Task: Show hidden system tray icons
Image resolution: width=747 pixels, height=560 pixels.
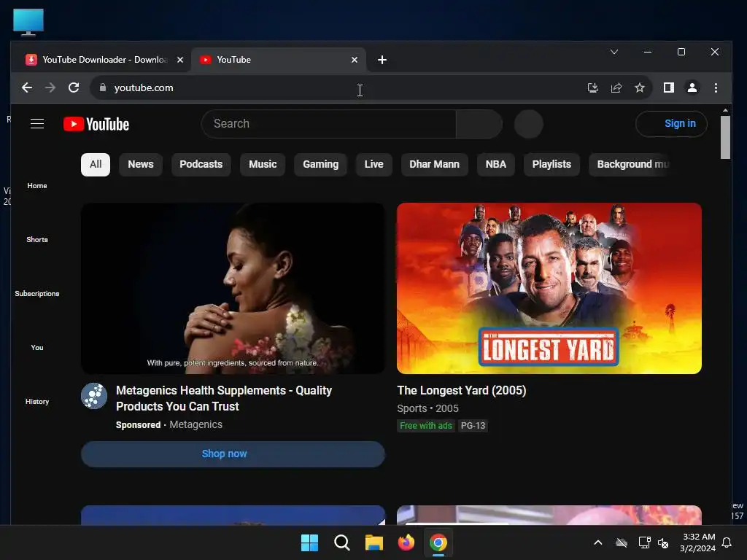Action: (x=598, y=542)
